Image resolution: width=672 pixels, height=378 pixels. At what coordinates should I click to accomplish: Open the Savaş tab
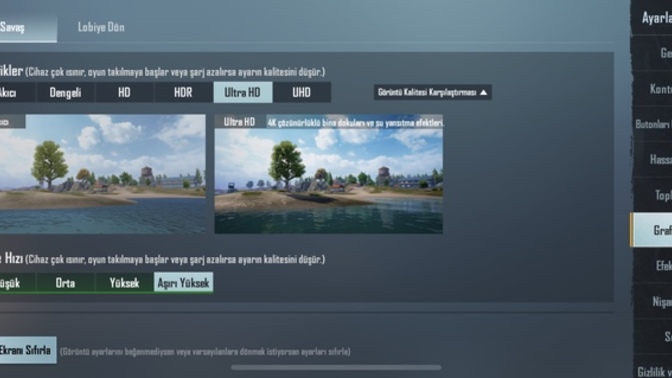click(28, 27)
